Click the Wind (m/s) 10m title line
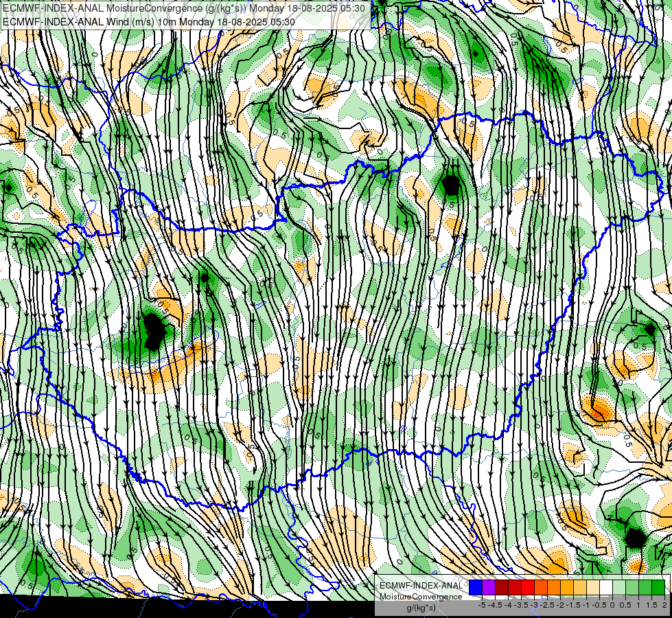672x618 pixels. pyautogui.click(x=149, y=21)
